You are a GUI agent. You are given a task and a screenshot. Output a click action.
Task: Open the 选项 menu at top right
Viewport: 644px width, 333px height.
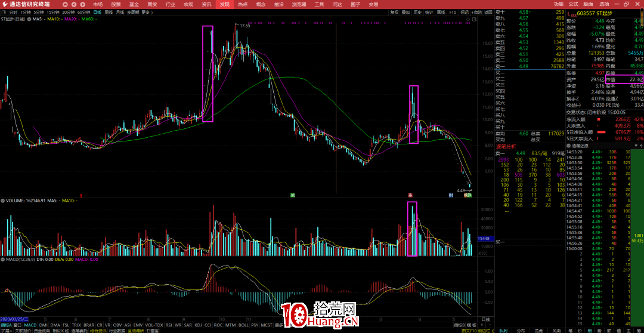(604, 4)
